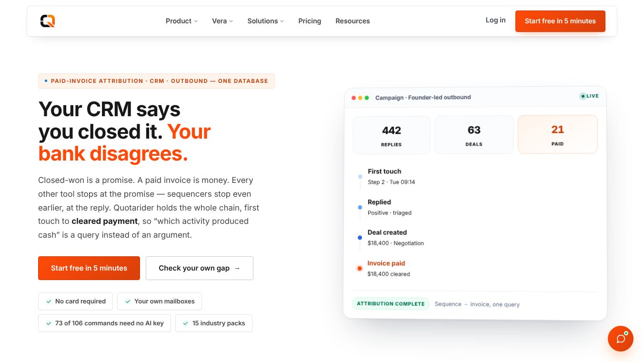The width and height of the screenshot is (644, 362).
Task: Click Check your own gap button
Action: 200,268
